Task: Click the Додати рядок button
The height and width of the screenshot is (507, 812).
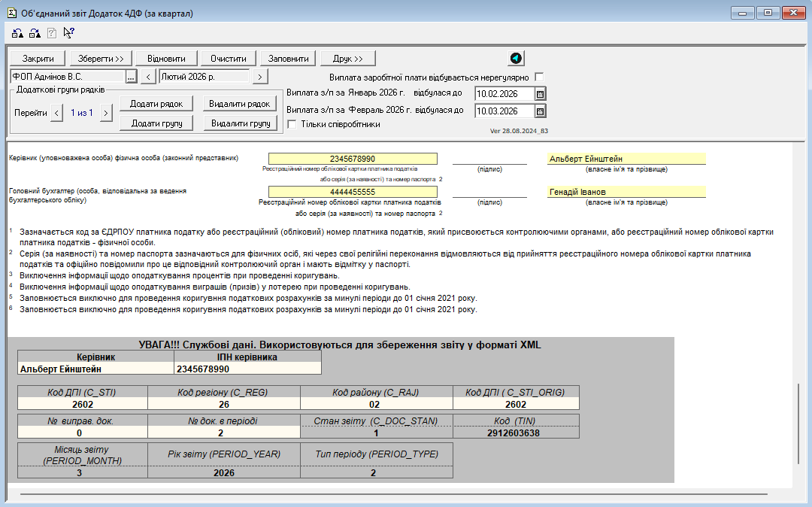Action: 156,104
